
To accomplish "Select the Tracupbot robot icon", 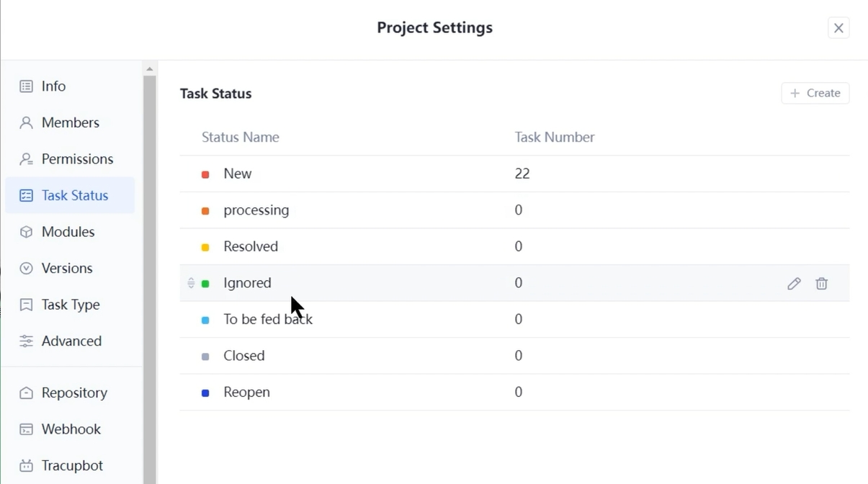I will (x=26, y=465).
